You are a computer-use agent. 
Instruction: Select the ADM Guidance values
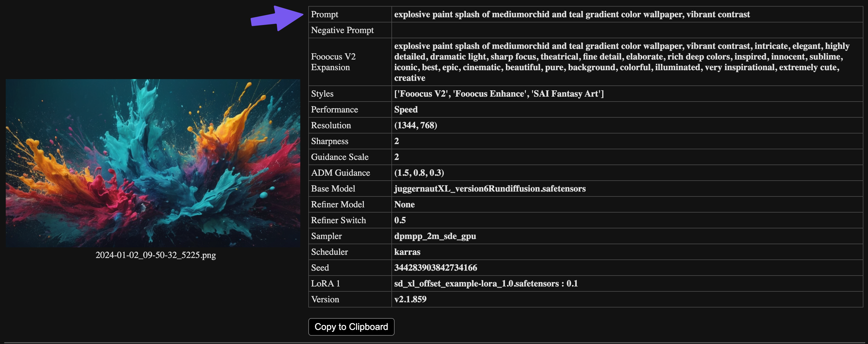tap(419, 173)
